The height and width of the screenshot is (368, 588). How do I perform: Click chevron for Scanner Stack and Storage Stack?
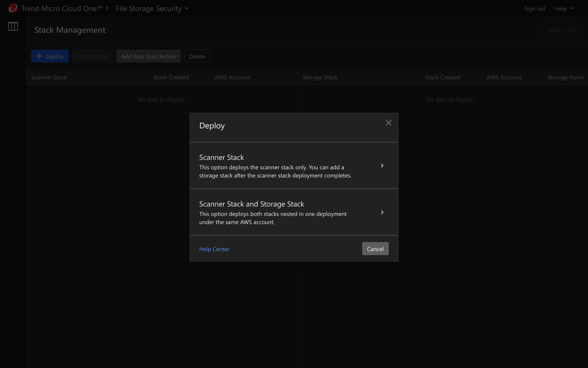coord(382,212)
